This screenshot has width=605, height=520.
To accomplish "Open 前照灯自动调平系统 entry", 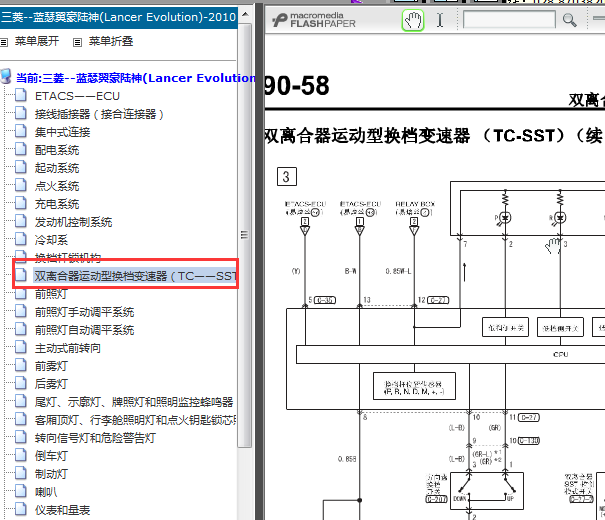I will (84, 330).
